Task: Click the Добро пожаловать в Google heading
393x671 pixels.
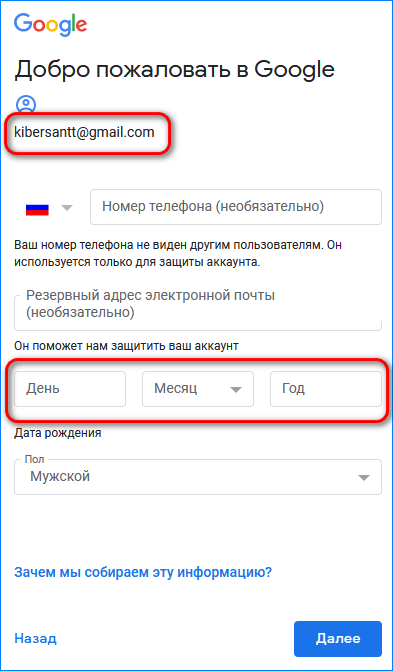Action: (x=174, y=69)
